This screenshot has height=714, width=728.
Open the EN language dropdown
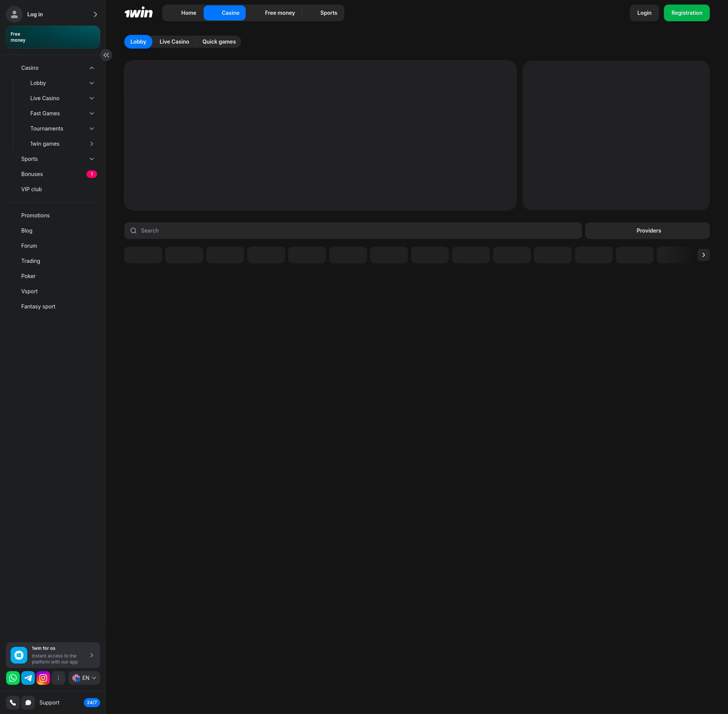[84, 678]
